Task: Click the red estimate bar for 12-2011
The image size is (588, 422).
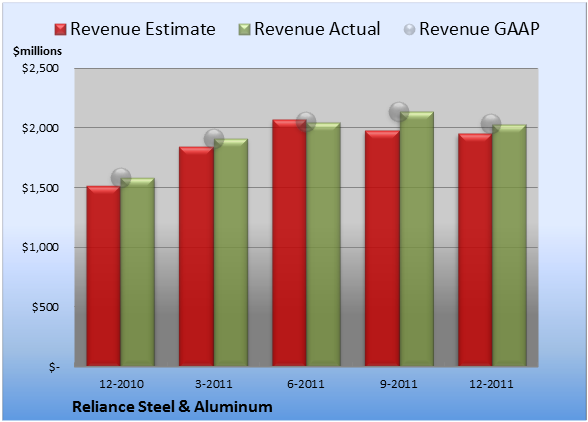Action: pos(475,250)
